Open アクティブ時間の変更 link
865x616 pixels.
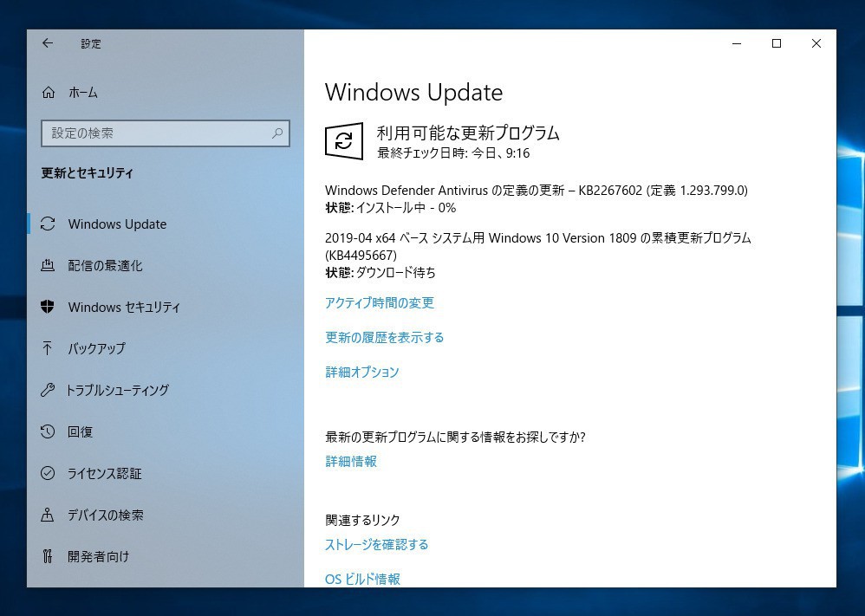tap(380, 302)
